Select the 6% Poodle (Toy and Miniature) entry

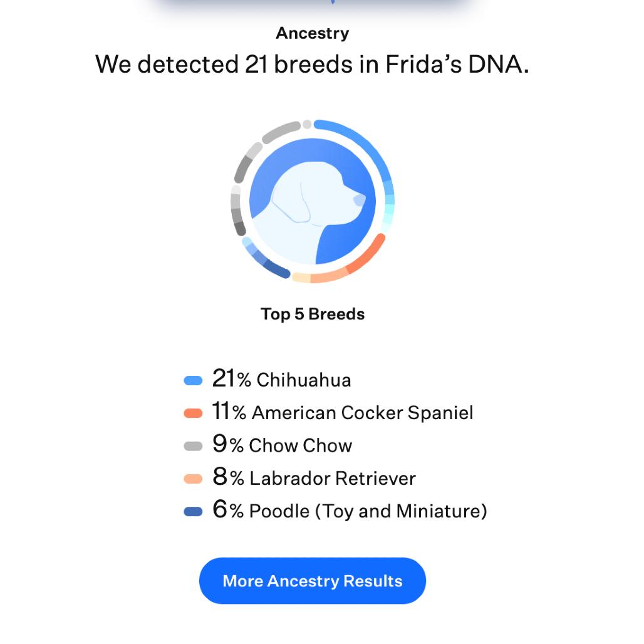click(x=350, y=511)
